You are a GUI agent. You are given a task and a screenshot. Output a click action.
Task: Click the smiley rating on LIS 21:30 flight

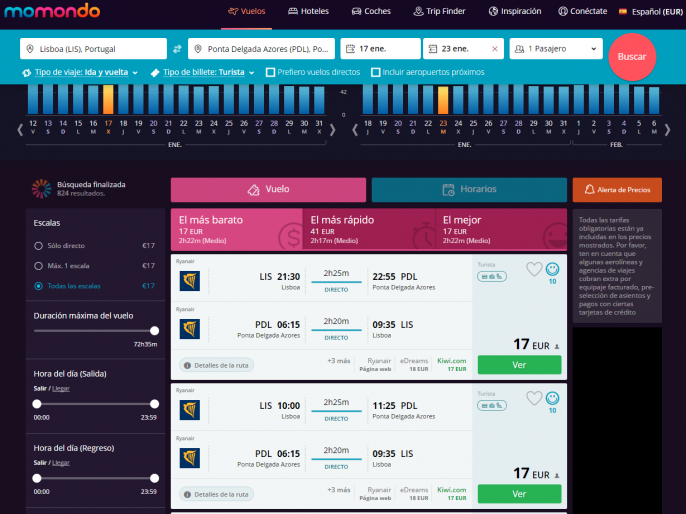553,269
